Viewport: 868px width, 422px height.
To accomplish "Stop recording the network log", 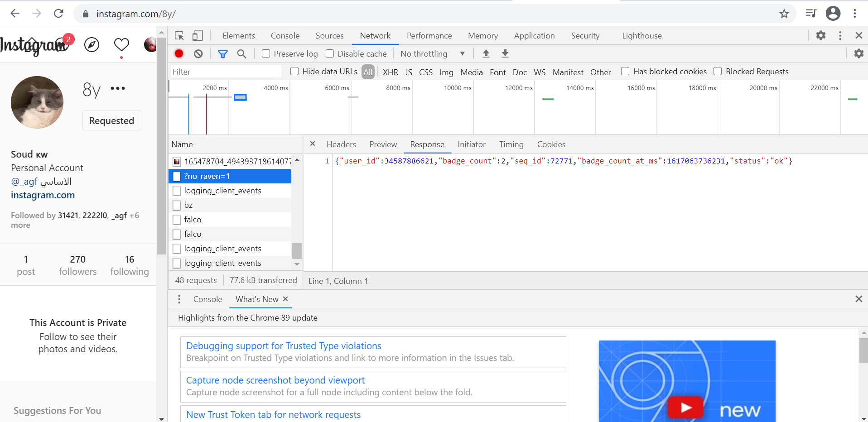I will click(178, 53).
